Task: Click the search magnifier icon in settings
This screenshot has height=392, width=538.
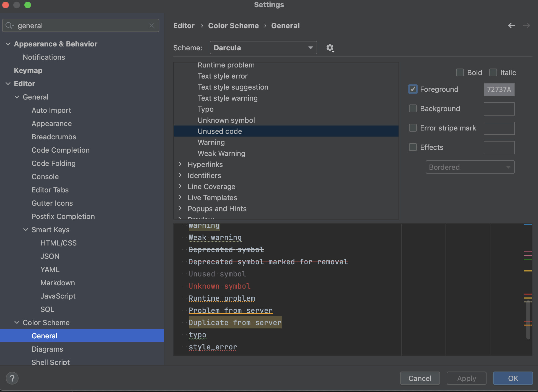Action: [x=9, y=25]
